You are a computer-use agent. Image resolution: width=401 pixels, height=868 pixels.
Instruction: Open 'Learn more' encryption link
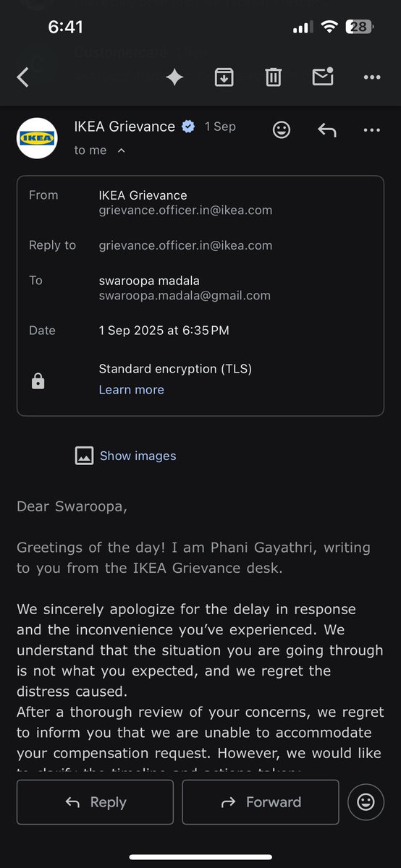[x=131, y=389]
